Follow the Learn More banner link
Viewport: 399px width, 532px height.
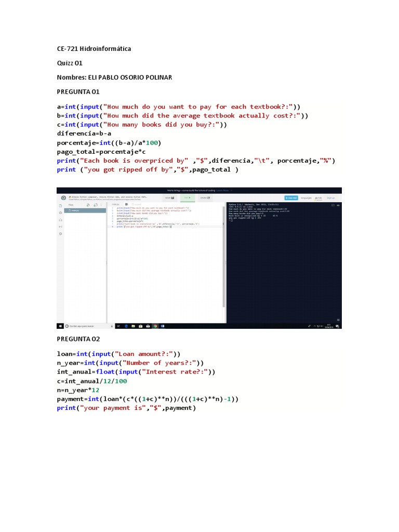(x=222, y=190)
